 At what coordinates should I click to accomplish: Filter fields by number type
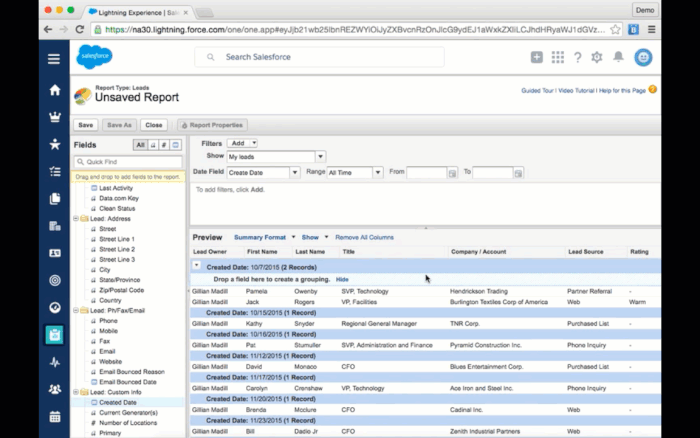164,145
